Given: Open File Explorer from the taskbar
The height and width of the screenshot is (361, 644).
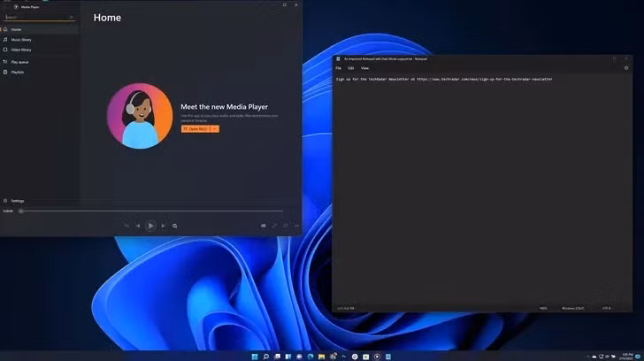Looking at the screenshot, I should click(322, 357).
